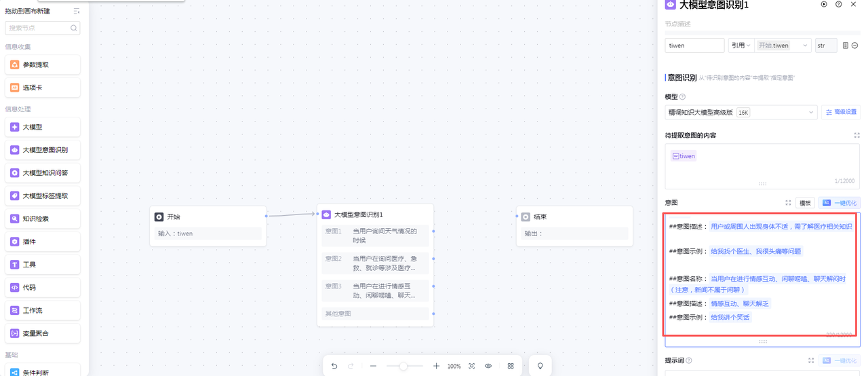868x376 pixels.
Task: Toggle the canvas eye preview icon
Action: pos(488,366)
